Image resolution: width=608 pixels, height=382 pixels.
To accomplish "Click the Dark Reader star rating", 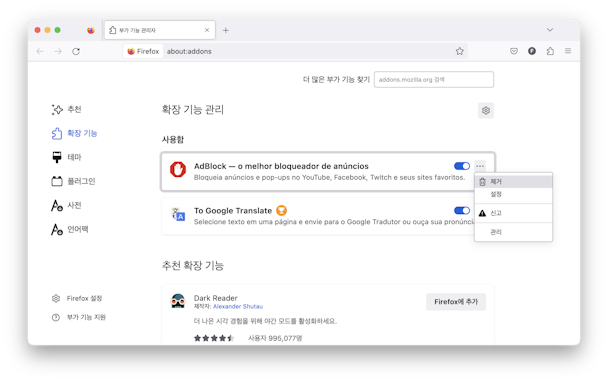I will tap(214, 338).
